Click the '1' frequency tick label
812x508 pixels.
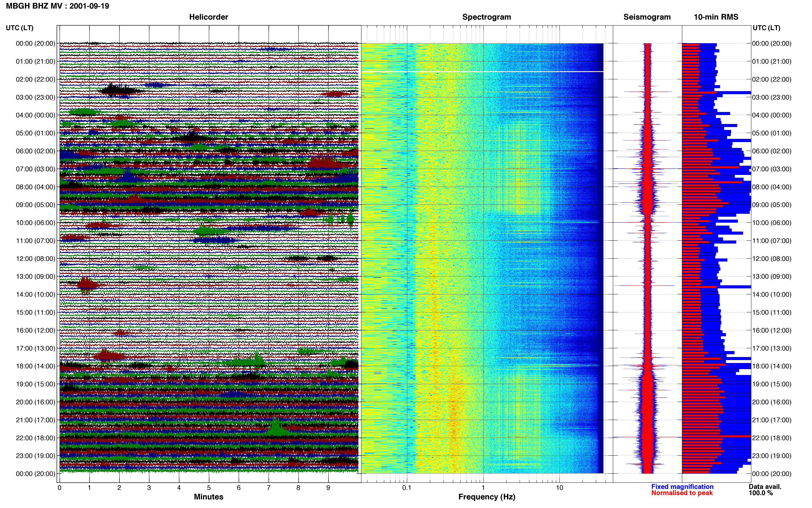(483, 487)
